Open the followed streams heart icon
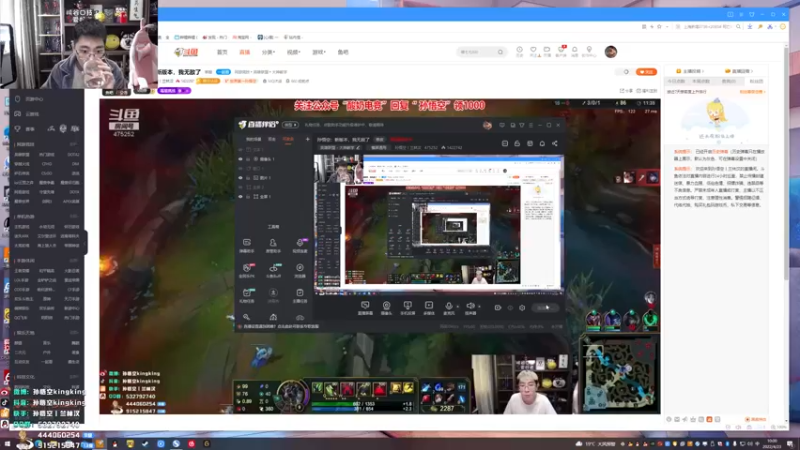 533,51
